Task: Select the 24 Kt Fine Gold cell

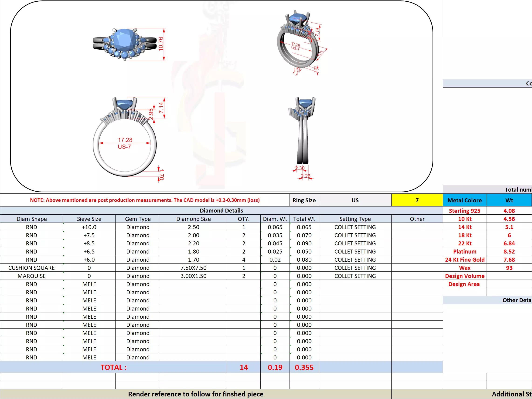Action: tap(464, 260)
